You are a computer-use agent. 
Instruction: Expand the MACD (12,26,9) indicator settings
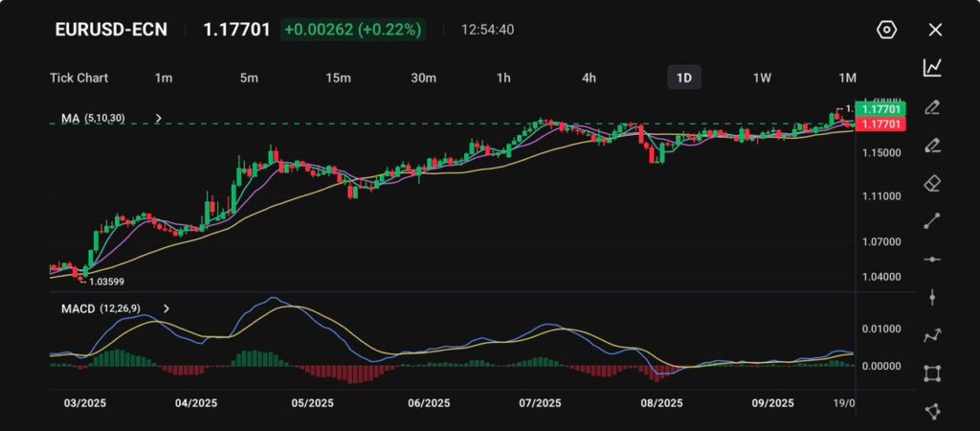pyautogui.click(x=166, y=308)
